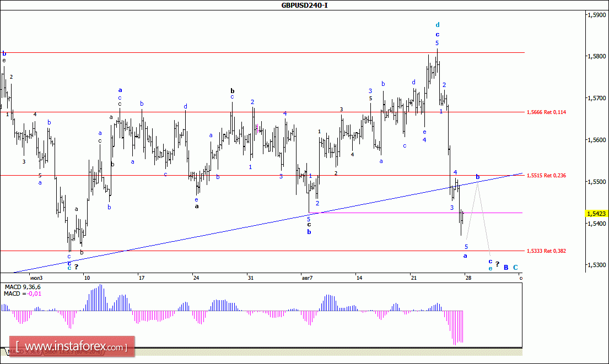Image resolution: width=609 pixels, height=364 pixels.
Task: Click the projected blue 'b' wave label
Action: pyautogui.click(x=478, y=177)
